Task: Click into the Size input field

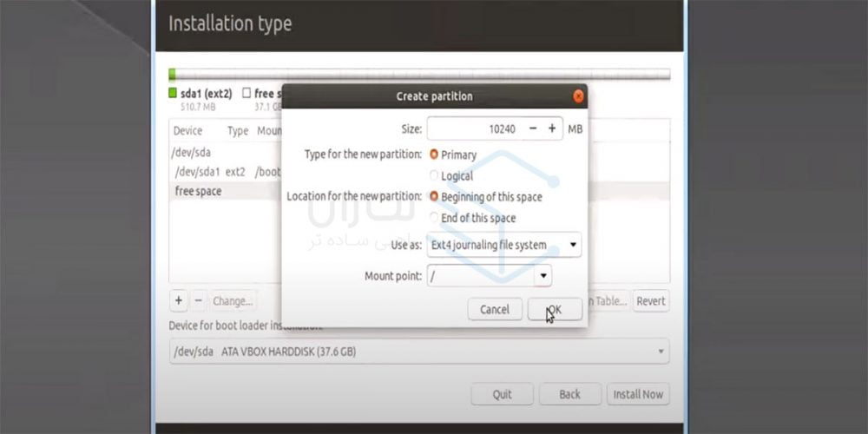Action: point(473,128)
